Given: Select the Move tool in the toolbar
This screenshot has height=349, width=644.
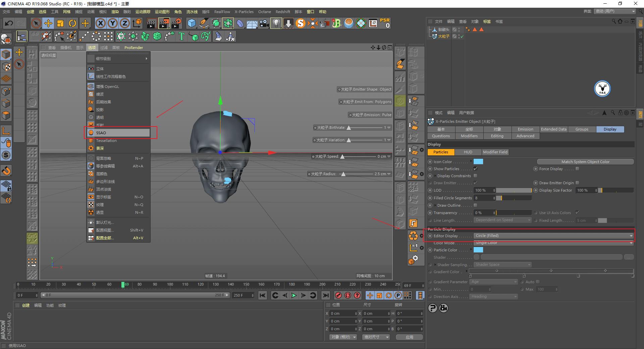Looking at the screenshot, I should tap(48, 23).
